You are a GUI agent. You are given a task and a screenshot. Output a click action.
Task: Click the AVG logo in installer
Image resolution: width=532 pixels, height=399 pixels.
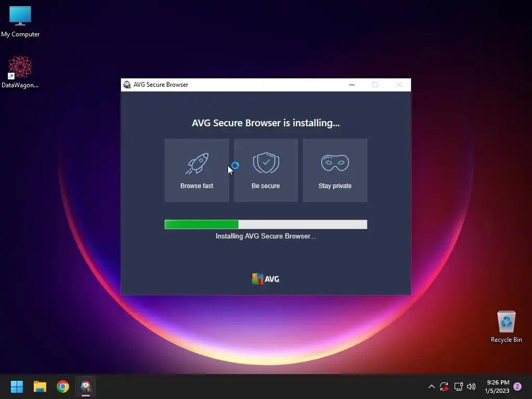265,279
